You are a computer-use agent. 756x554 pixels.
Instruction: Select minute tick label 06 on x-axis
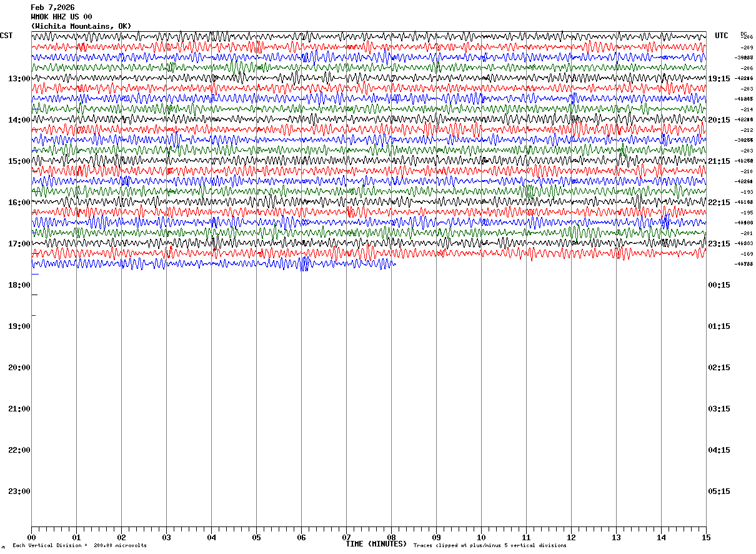301,537
